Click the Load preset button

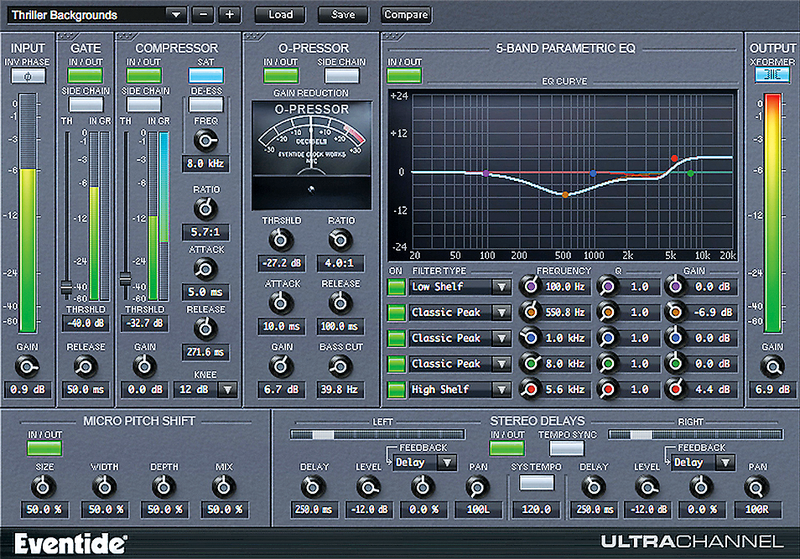281,15
